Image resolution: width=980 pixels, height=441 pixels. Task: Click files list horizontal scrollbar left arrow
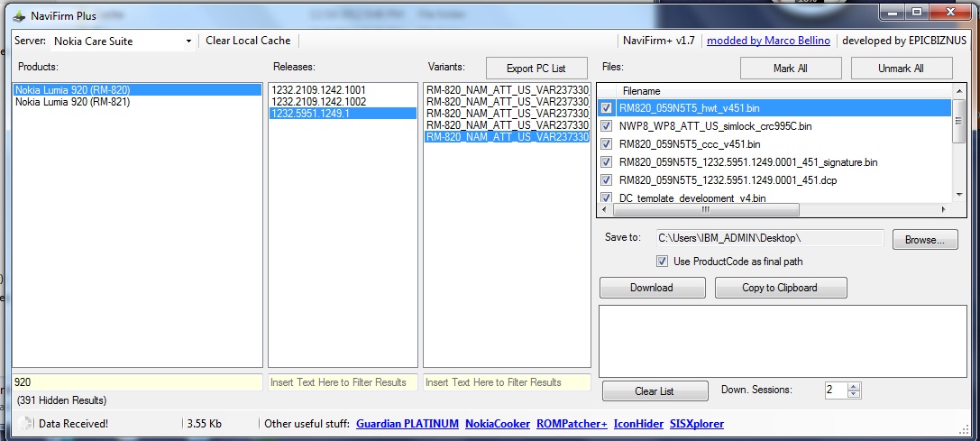(606, 210)
